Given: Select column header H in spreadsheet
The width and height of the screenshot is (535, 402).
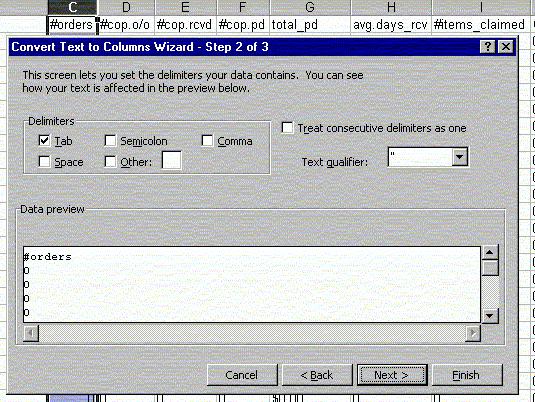Looking at the screenshot, I should tap(391, 7).
